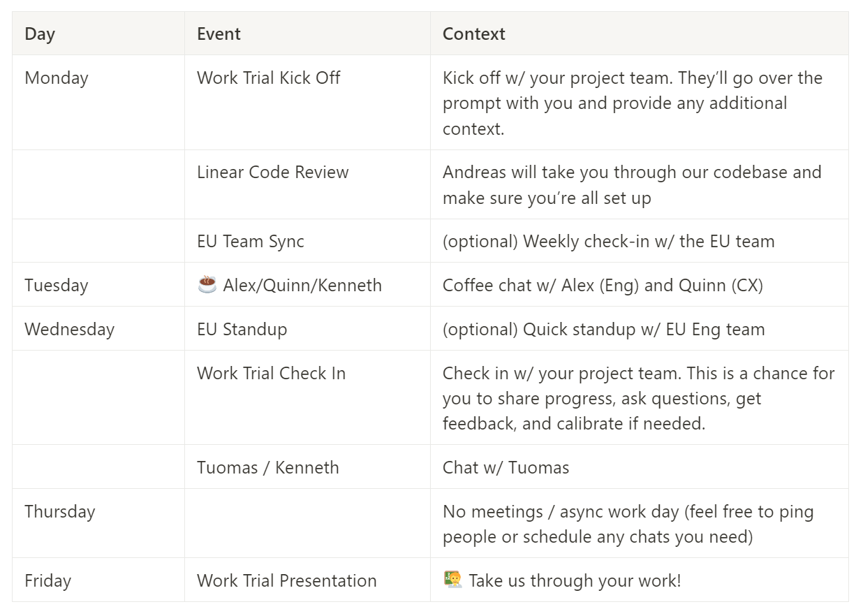Click the Work Trial Kick Off cell
Screen dimensions: 856x616
coord(307,103)
